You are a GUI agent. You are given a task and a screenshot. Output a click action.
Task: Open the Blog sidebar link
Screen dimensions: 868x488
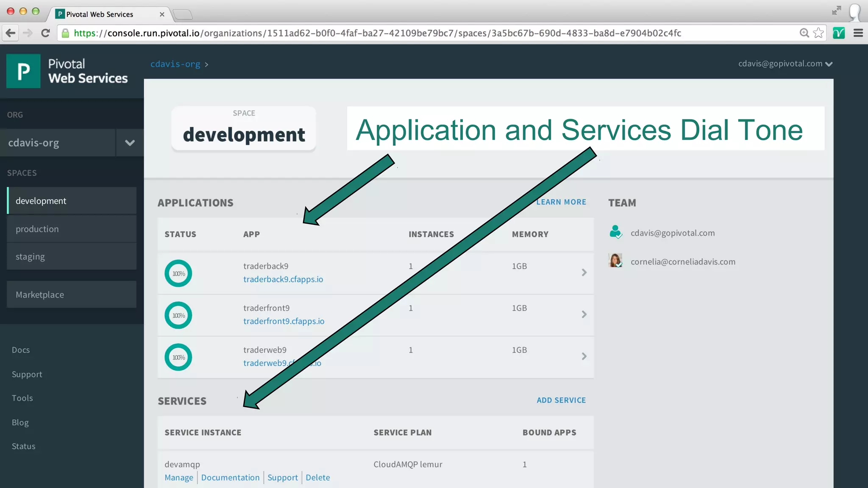(x=20, y=422)
